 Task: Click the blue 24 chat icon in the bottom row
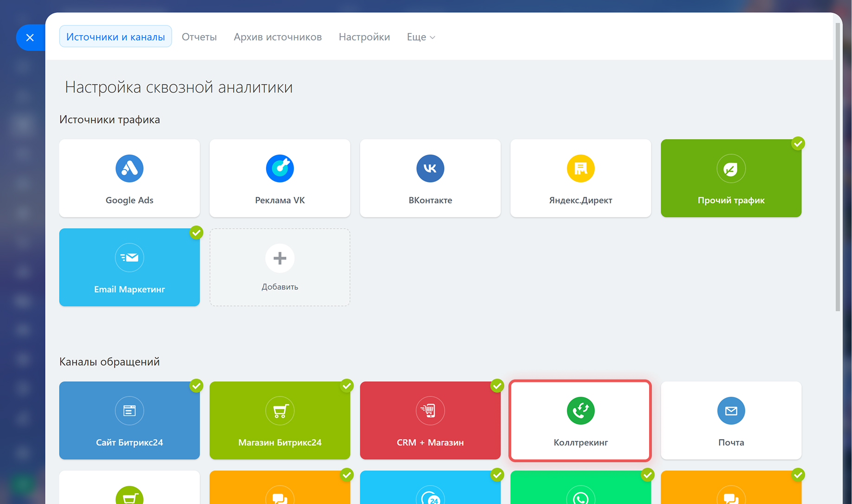pyautogui.click(x=430, y=495)
